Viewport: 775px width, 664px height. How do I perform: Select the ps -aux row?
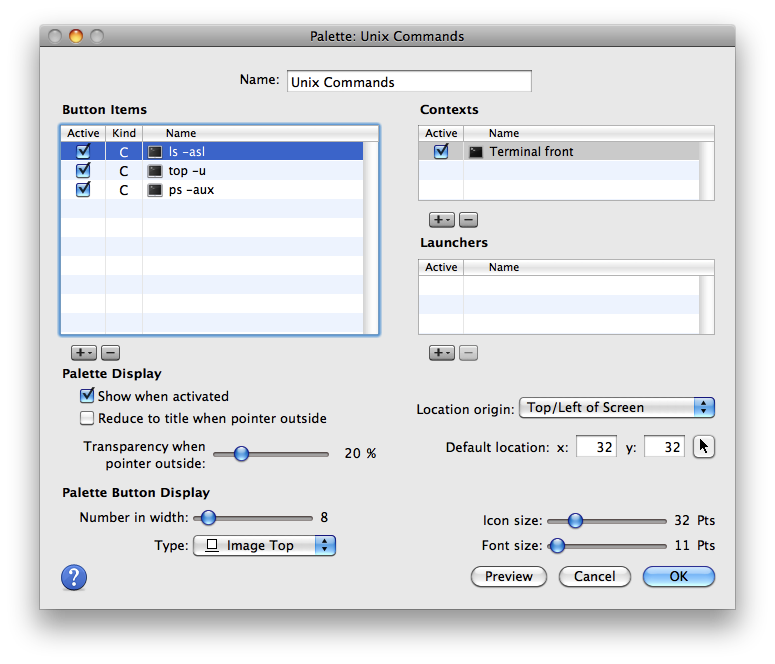[x=212, y=190]
